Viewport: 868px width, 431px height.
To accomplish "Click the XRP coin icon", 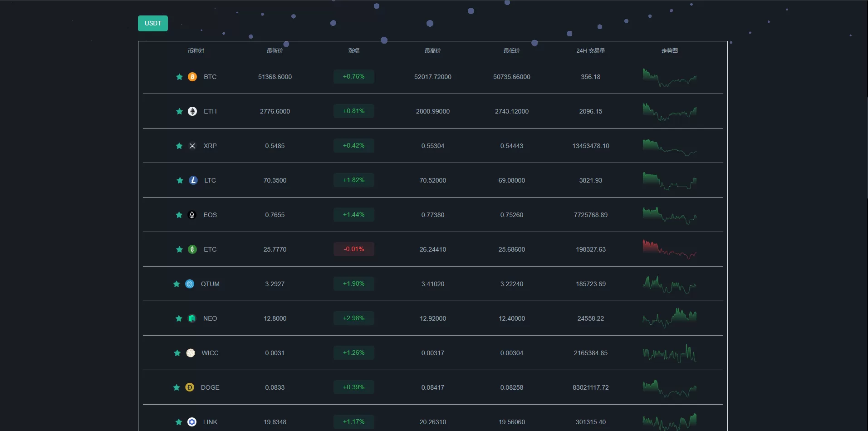I will click(x=192, y=146).
